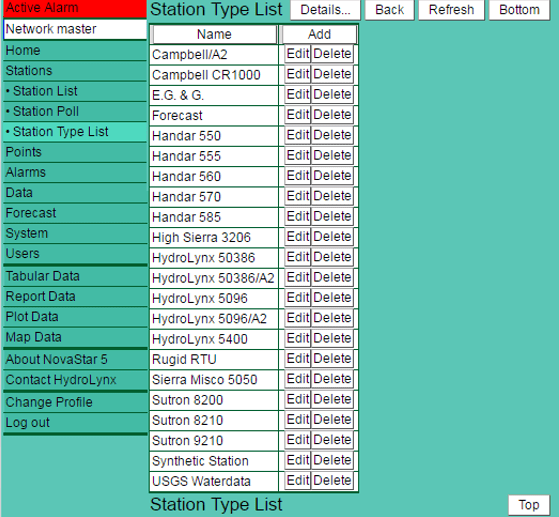559x517 pixels.
Task: Delete the Forecast station type
Action: [x=332, y=115]
